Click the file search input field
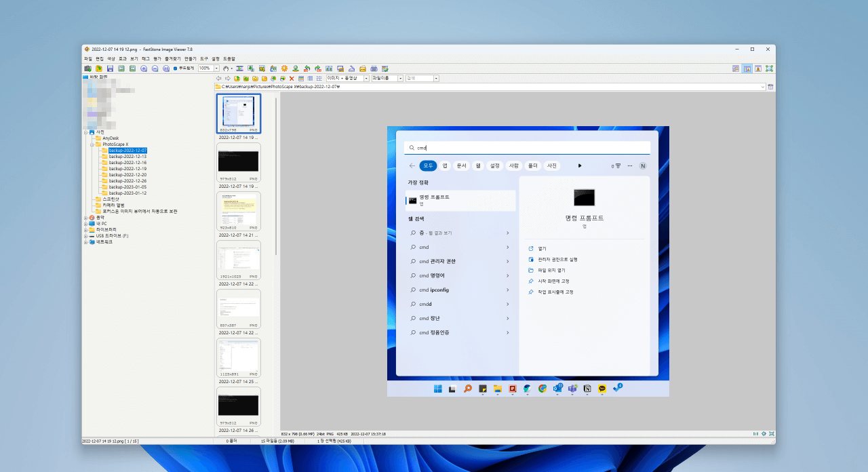This screenshot has width=868, height=472. (x=419, y=78)
